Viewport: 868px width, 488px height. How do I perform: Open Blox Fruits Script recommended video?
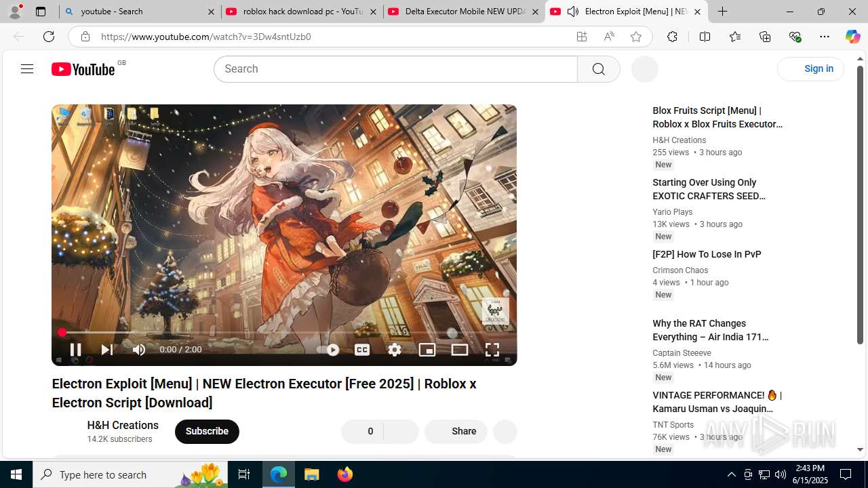click(x=717, y=117)
